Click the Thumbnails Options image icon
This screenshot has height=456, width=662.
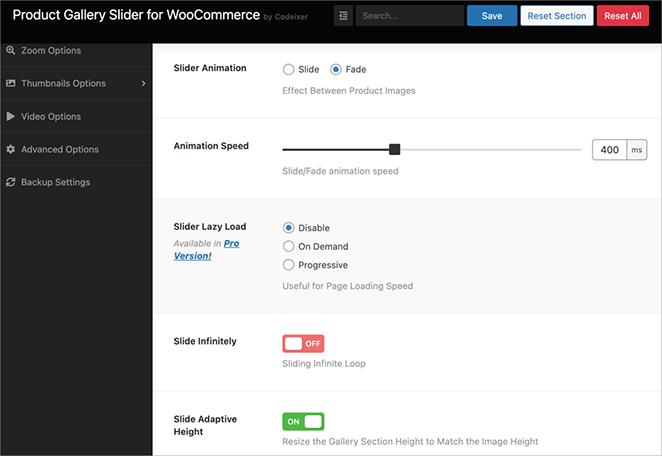[x=11, y=84]
